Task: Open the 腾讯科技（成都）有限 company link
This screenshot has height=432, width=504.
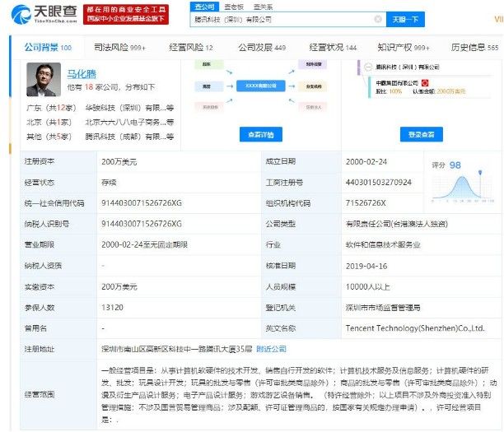Action: click(x=129, y=137)
